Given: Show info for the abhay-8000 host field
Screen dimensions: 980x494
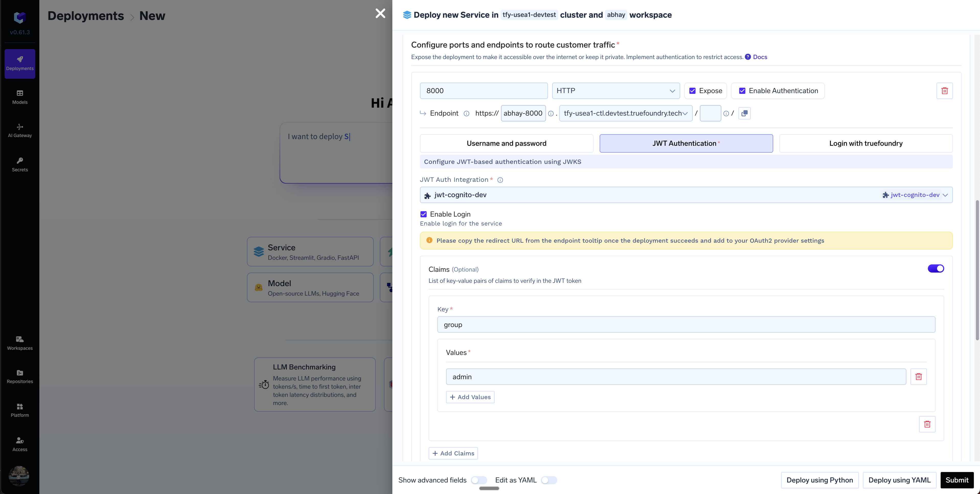Looking at the screenshot, I should click(551, 114).
